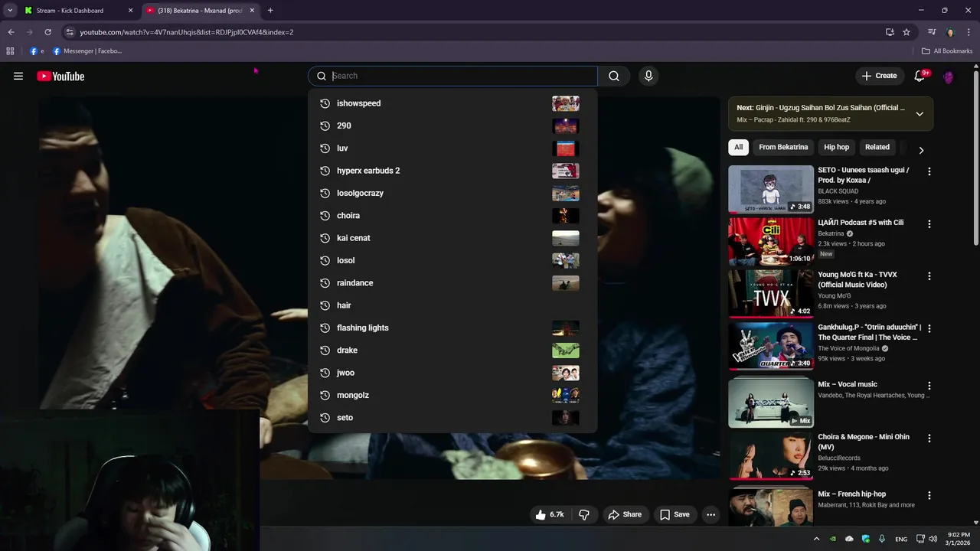Open Mix – French hip-hop title
The width and height of the screenshot is (980, 551).
click(x=851, y=494)
